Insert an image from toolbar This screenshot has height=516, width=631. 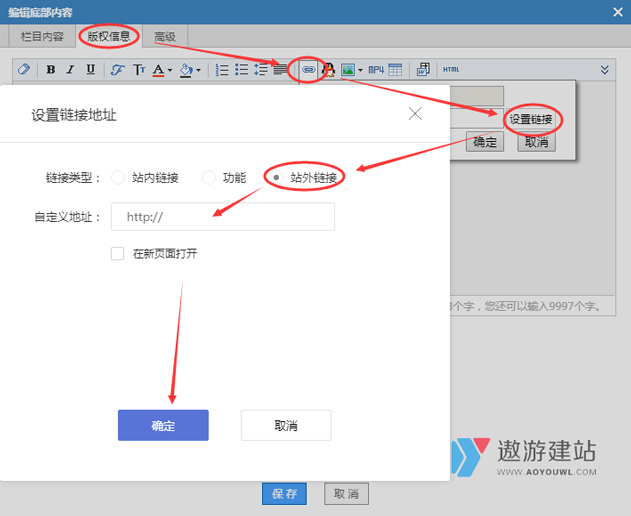point(348,70)
